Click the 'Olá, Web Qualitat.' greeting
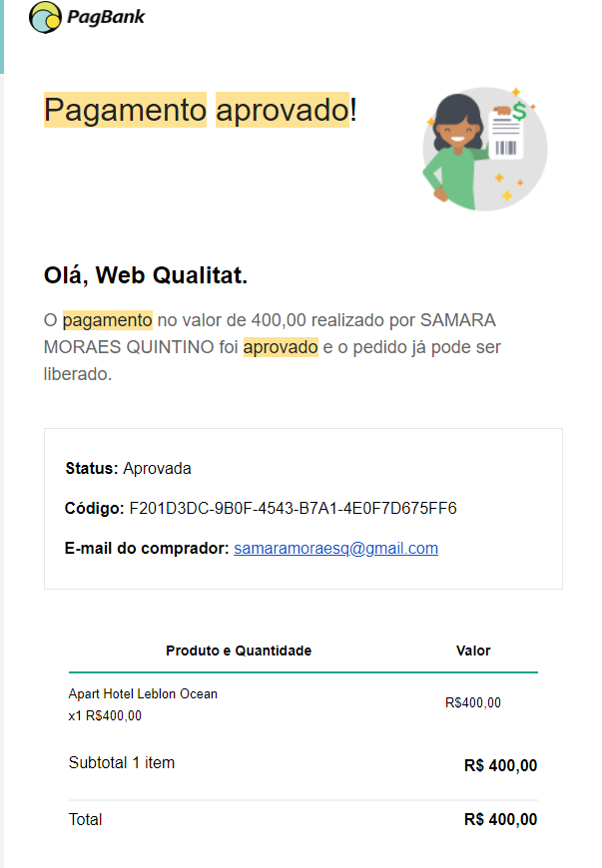This screenshot has width=602, height=868. [x=146, y=275]
